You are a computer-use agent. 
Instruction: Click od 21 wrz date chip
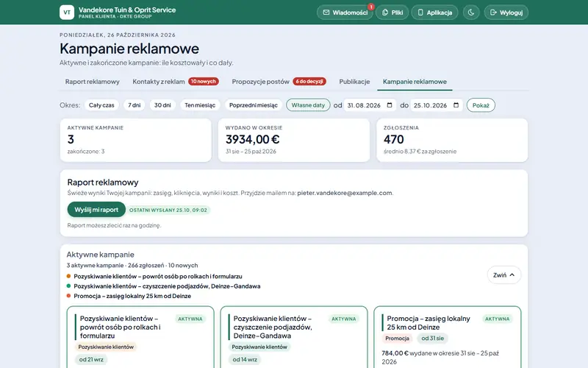point(91,359)
